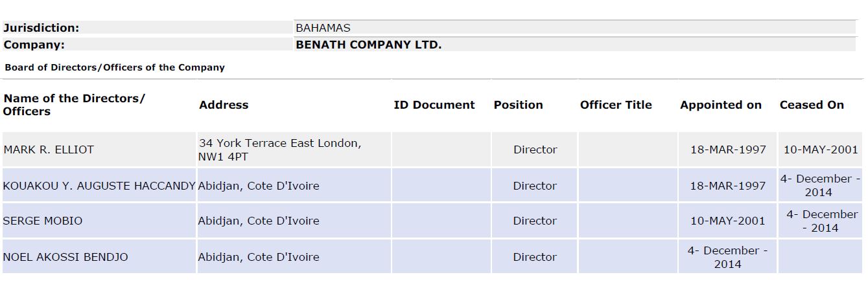The height and width of the screenshot is (288, 868).
Task: Click the Officer Title column header
Action: 616,105
